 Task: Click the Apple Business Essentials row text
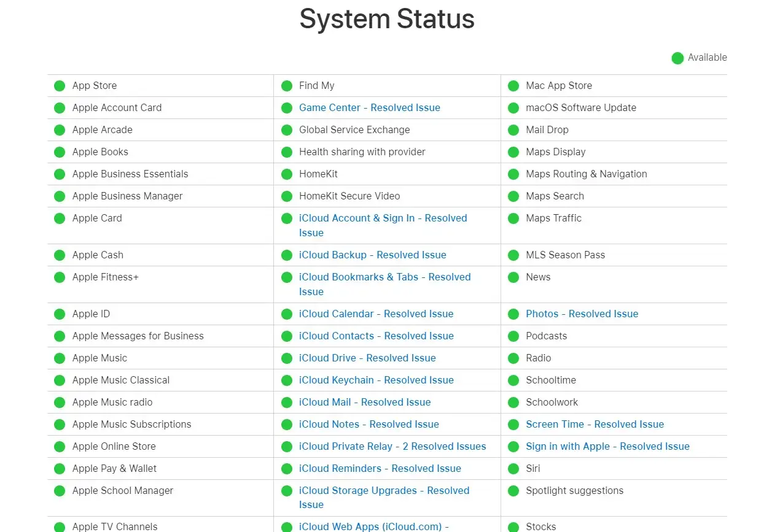[130, 174]
